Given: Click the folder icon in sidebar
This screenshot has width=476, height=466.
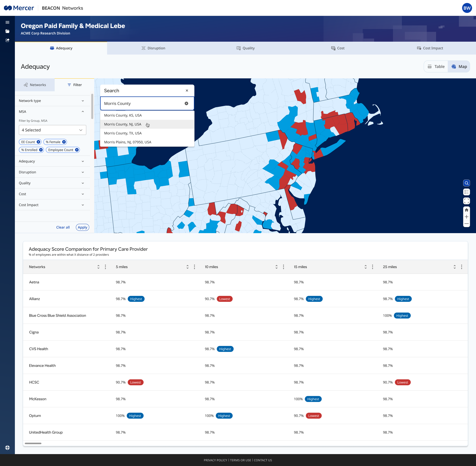Looking at the screenshot, I should point(7,31).
